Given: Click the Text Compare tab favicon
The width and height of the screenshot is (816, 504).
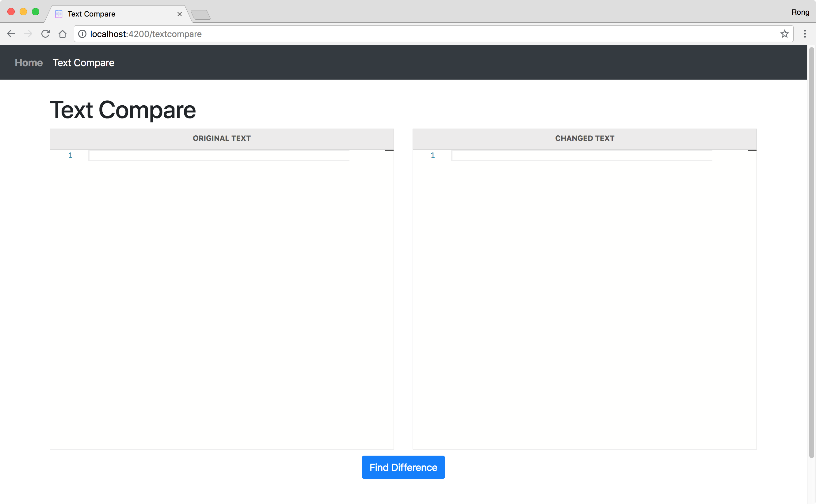Looking at the screenshot, I should 59,14.
